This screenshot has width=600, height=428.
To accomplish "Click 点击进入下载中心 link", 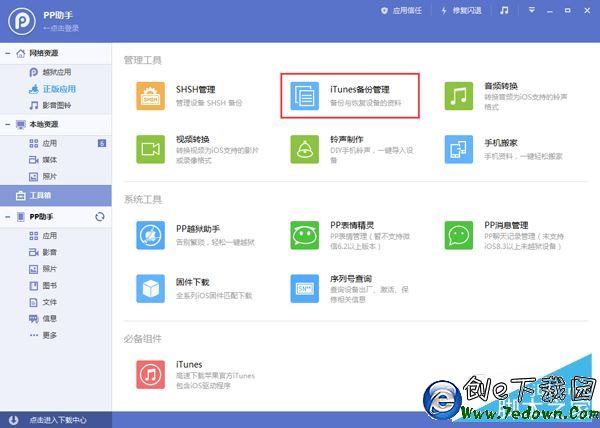I will coord(58,420).
